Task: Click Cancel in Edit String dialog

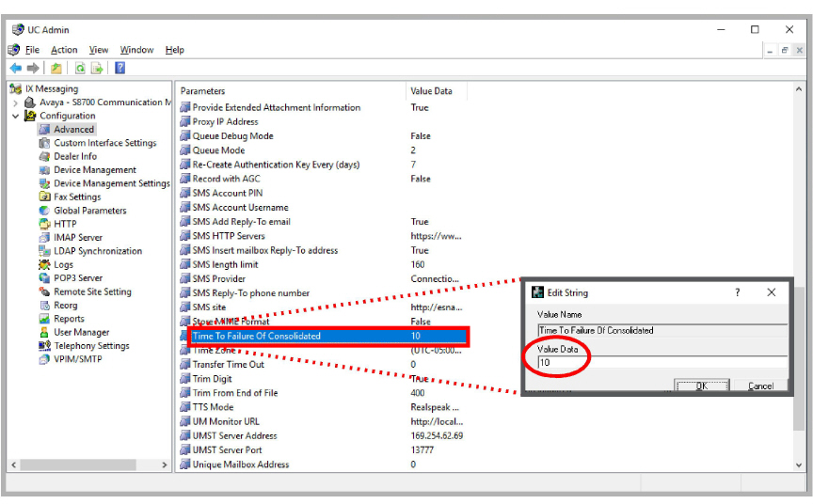Action: 760,386
